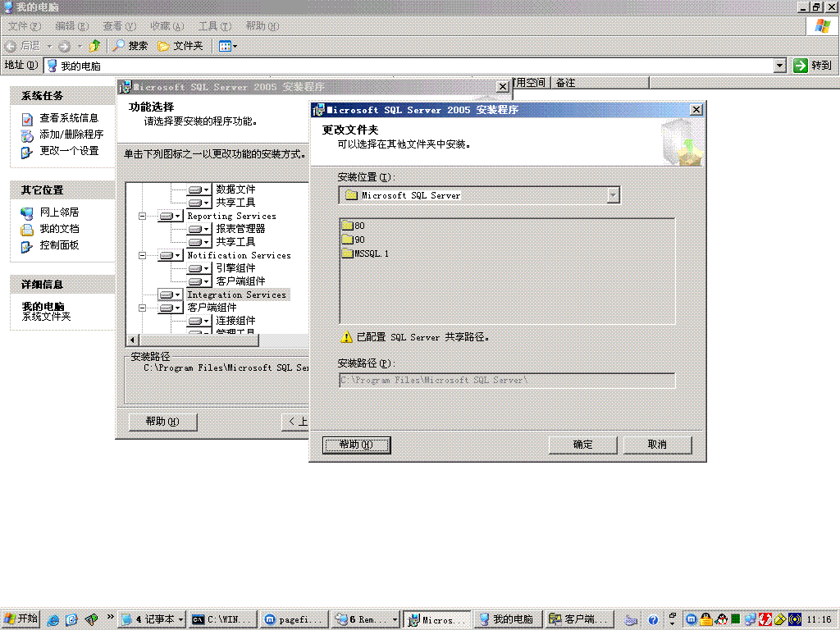Screen dimensions: 840x630
Task: Switch to pagefi taskbar item
Action: (x=294, y=619)
